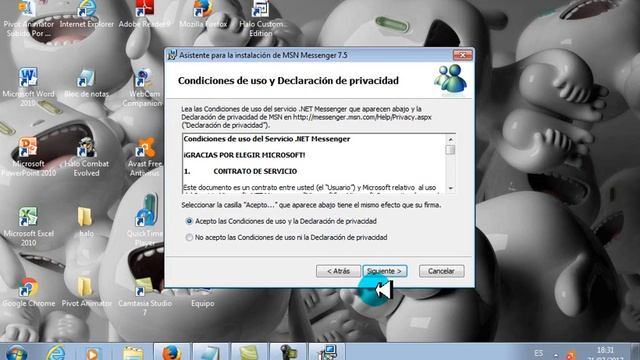
Task: Open Mozilla Firefox desktop shortcut
Action: click(203, 15)
